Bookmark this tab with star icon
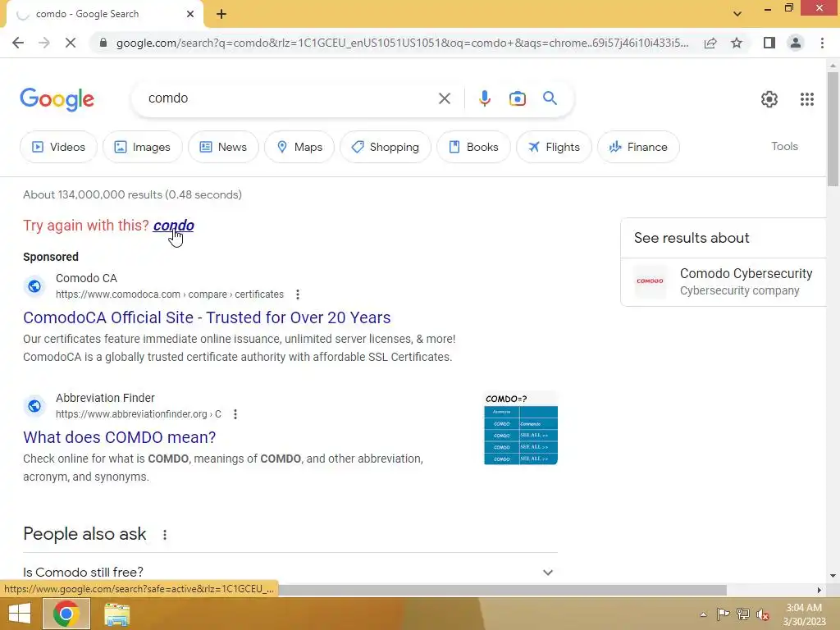This screenshot has width=840, height=630. [737, 43]
